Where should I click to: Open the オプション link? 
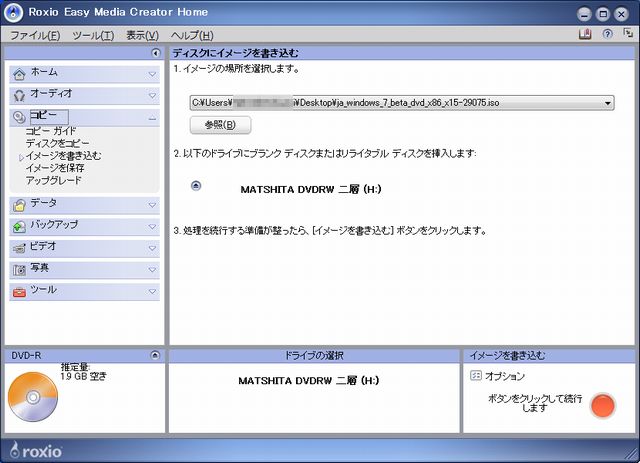(505, 376)
